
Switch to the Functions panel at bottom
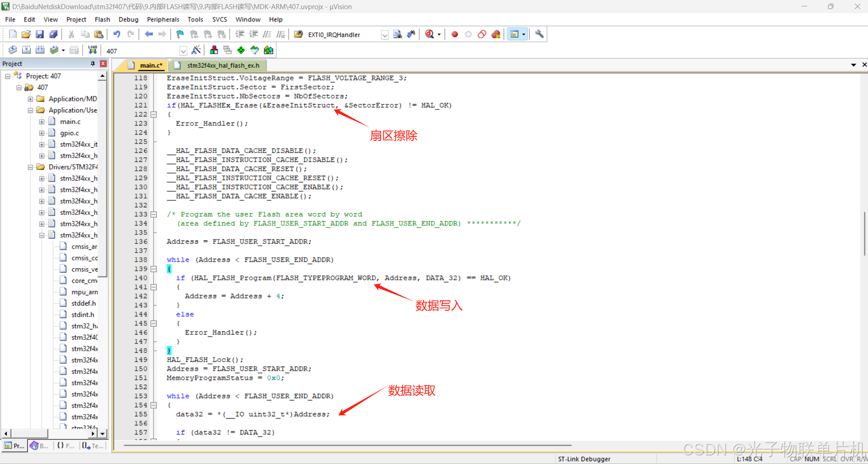coord(65,445)
